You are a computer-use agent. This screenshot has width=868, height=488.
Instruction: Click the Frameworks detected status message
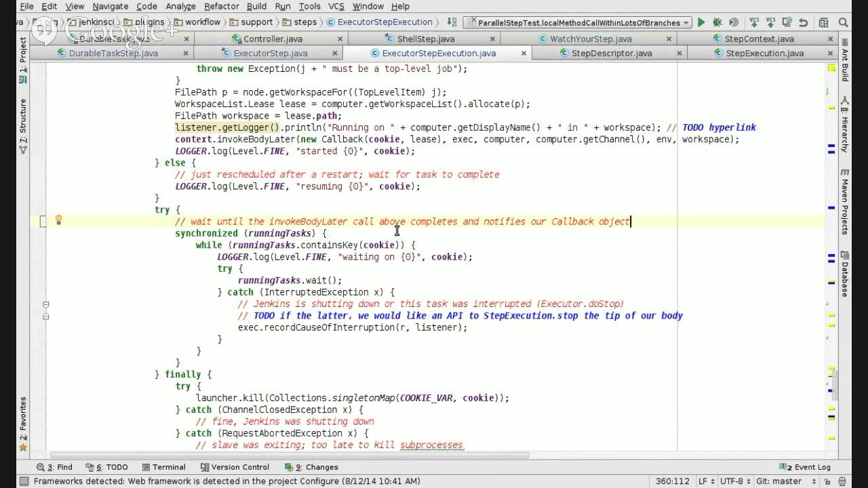[x=227, y=481]
